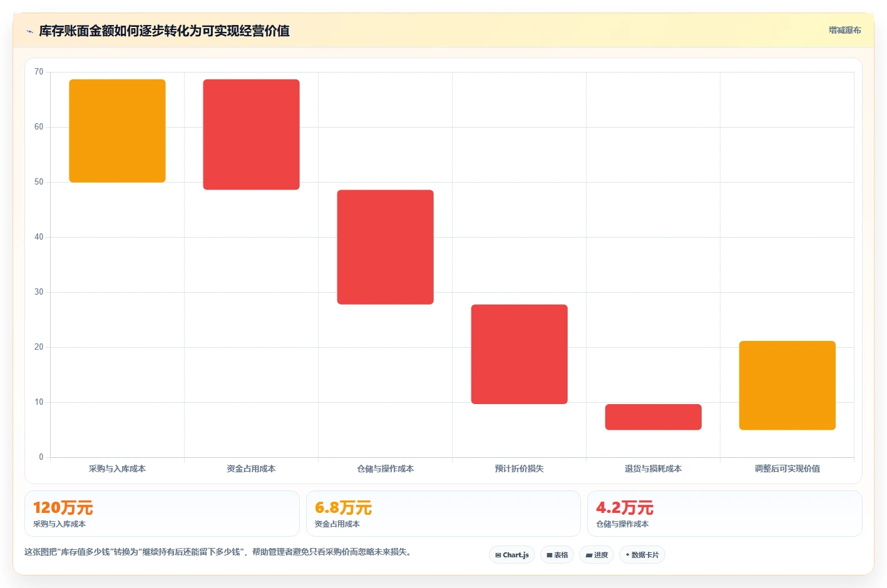Open the 6.8万元 data card
This screenshot has height=588, width=887.
(x=443, y=514)
